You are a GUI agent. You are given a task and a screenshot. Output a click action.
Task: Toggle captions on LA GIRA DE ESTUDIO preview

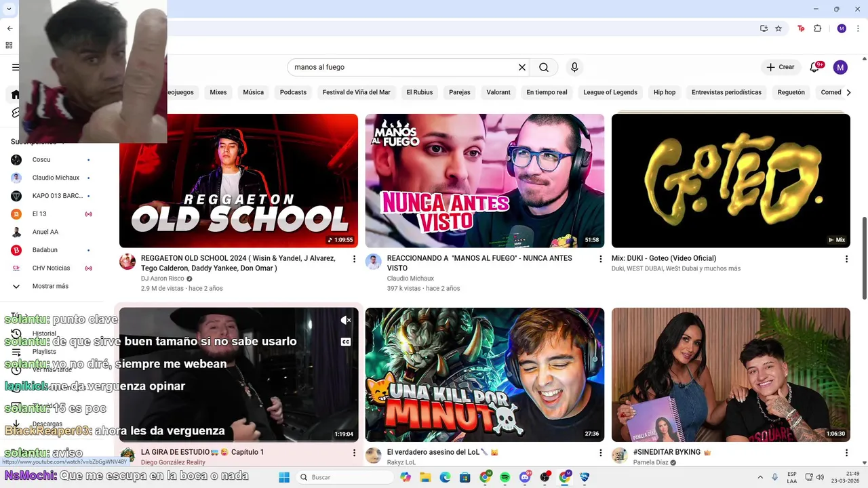tap(346, 342)
